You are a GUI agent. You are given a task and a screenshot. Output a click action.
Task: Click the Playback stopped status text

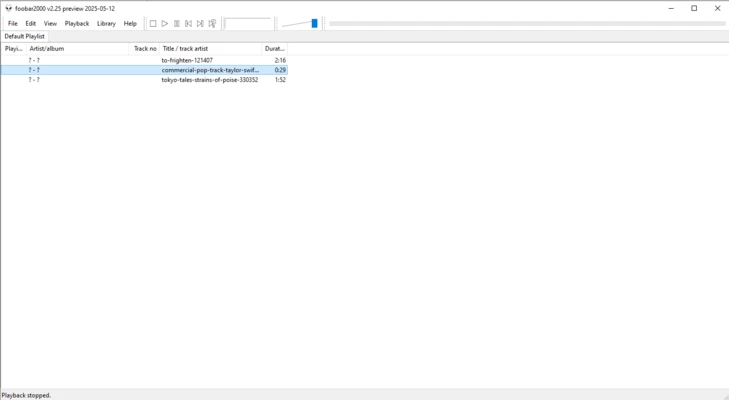27,395
